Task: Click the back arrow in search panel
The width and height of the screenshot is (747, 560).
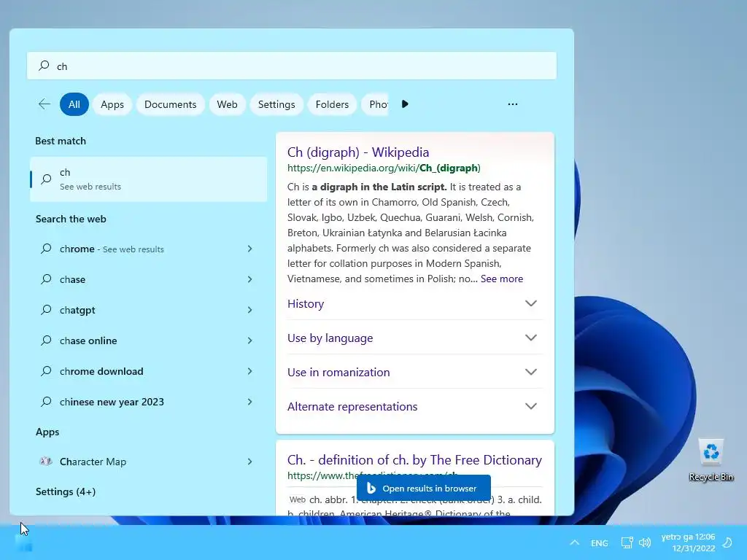Action: click(x=44, y=104)
